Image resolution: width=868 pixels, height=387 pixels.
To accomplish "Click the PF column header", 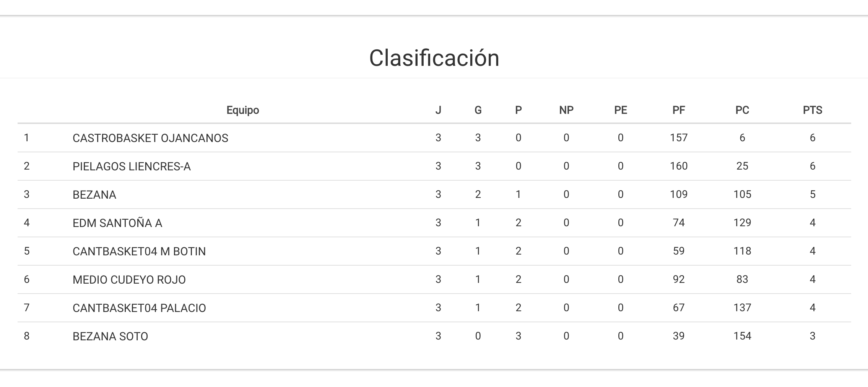I will pyautogui.click(x=678, y=110).
